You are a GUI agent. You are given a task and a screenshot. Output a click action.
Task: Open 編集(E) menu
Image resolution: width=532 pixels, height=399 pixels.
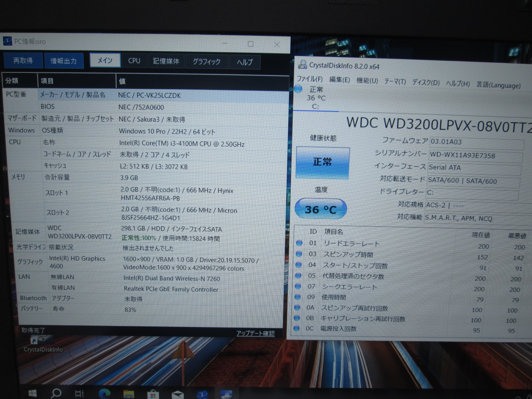(x=339, y=80)
